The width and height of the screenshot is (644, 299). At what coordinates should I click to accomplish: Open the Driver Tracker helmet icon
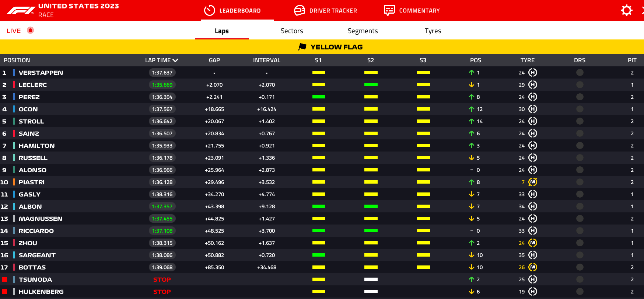point(300,10)
